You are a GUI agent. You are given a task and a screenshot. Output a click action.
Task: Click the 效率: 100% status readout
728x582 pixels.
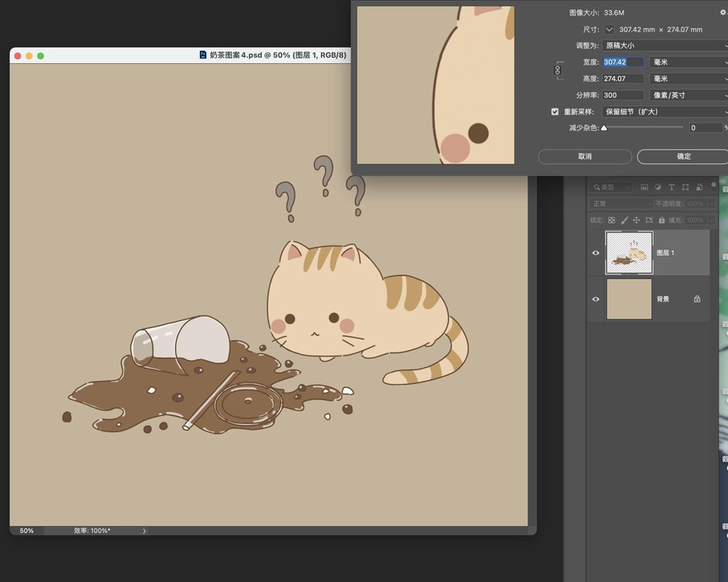(x=92, y=530)
